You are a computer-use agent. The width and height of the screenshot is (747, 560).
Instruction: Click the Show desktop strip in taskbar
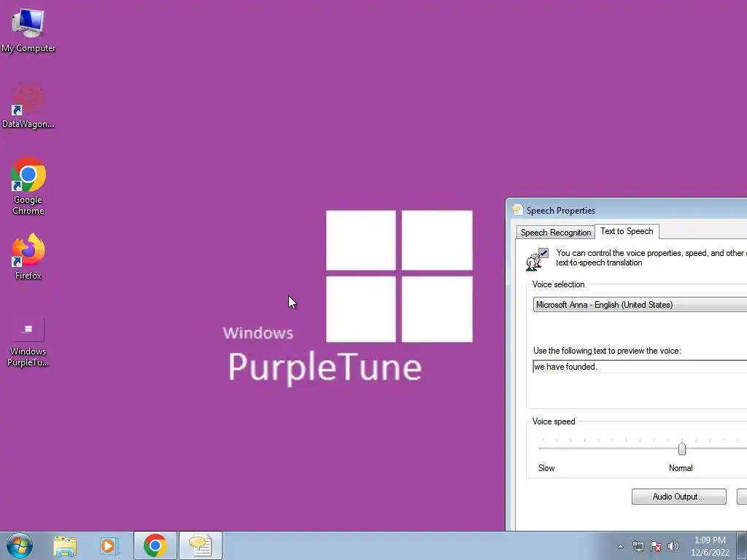[x=742, y=545]
